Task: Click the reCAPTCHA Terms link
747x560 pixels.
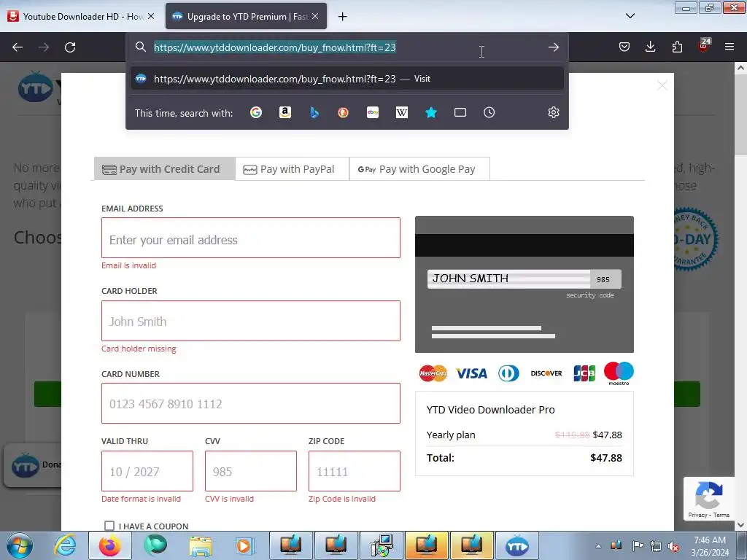Action: [x=721, y=515]
